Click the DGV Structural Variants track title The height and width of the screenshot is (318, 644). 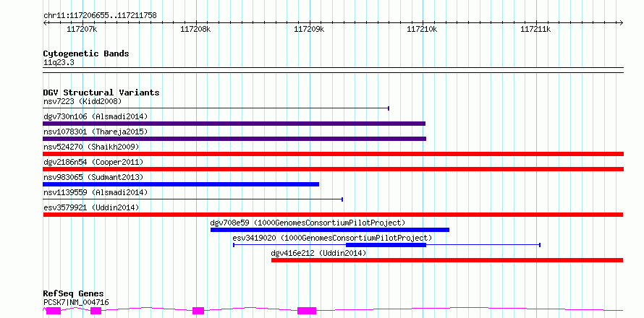[101, 93]
